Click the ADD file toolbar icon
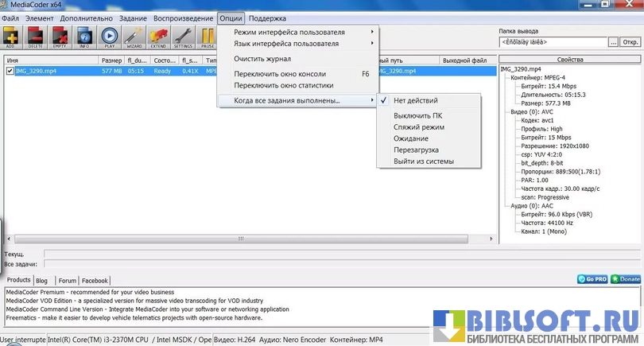The image size is (644, 346). tap(12, 37)
